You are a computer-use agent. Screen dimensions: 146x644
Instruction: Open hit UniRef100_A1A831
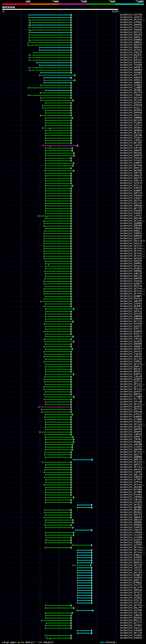pos(131,595)
